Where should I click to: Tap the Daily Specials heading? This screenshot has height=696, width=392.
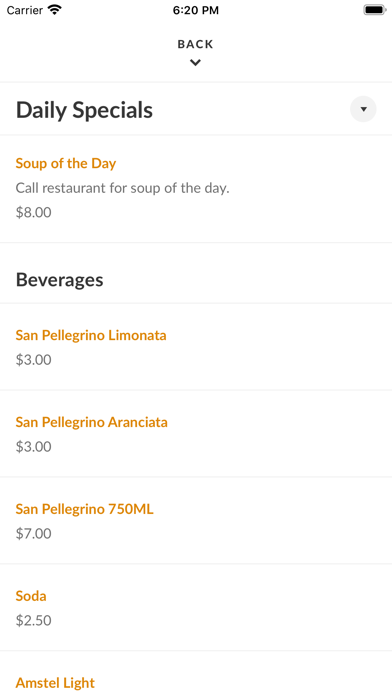click(x=84, y=110)
